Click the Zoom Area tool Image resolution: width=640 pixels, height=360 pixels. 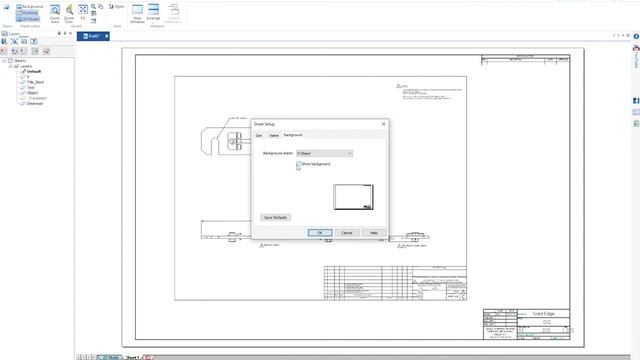[55, 13]
